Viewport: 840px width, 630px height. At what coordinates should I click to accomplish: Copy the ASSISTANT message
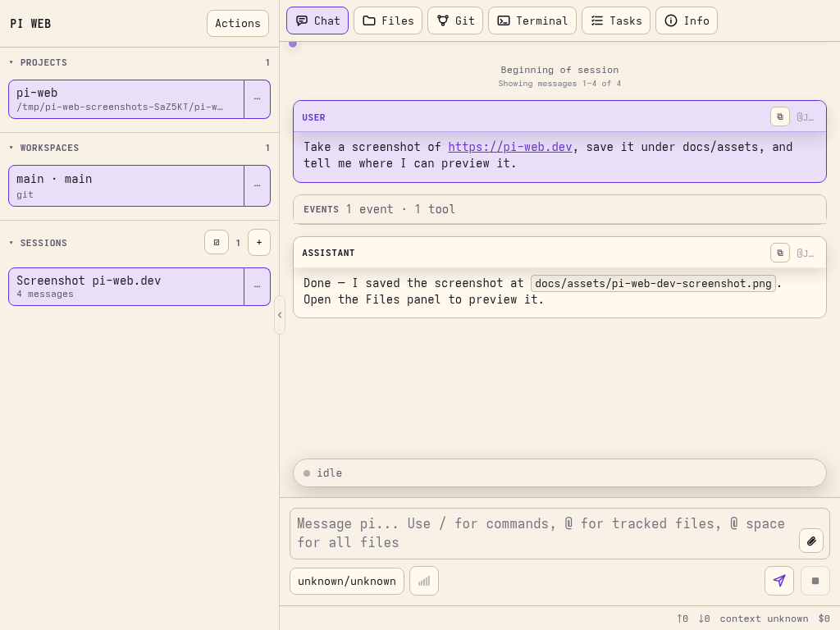click(780, 253)
